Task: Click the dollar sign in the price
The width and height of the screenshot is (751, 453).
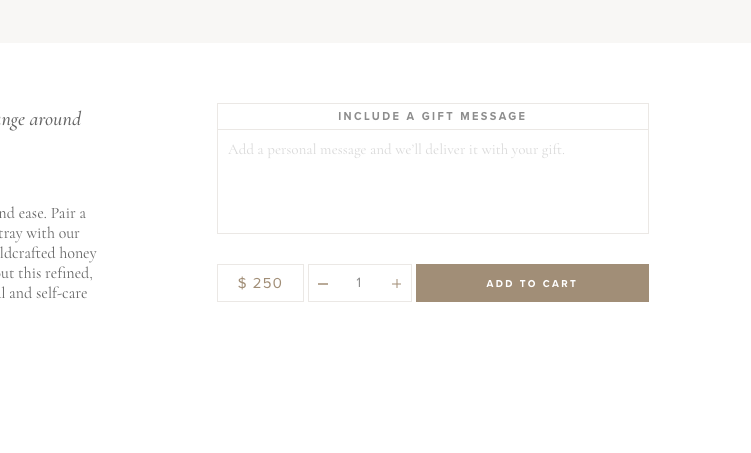Action: (242, 284)
